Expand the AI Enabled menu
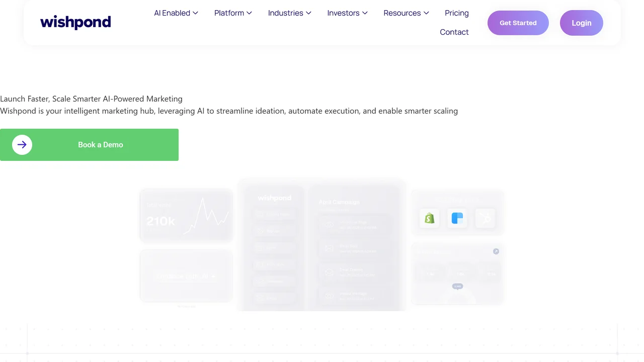 click(176, 13)
